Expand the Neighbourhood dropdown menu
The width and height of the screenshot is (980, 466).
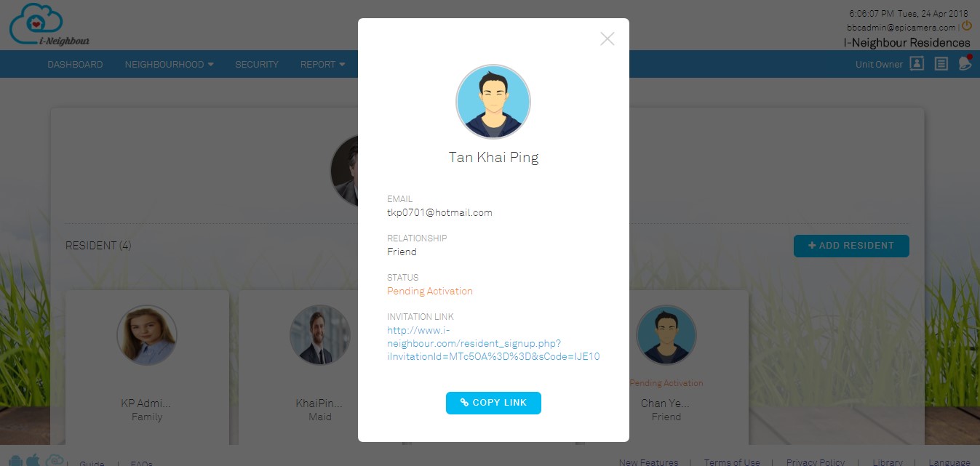tap(170, 64)
